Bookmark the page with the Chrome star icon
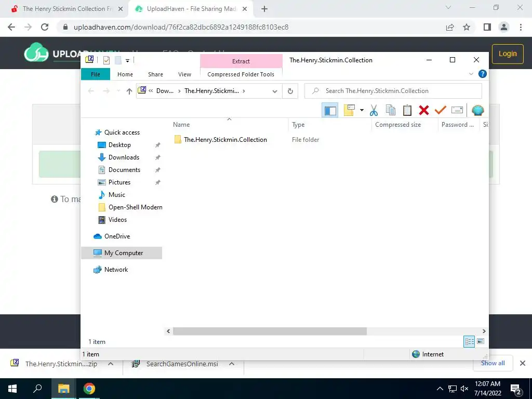532x399 pixels. tap(467, 27)
